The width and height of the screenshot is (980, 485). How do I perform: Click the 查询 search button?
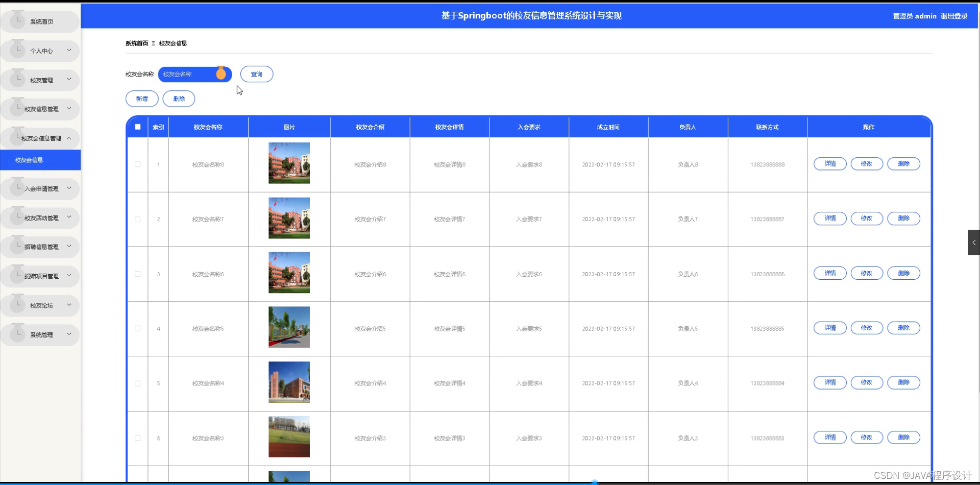point(257,74)
